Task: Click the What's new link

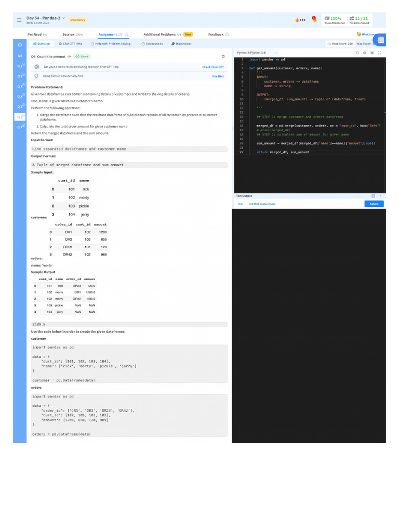Action: pos(366,34)
